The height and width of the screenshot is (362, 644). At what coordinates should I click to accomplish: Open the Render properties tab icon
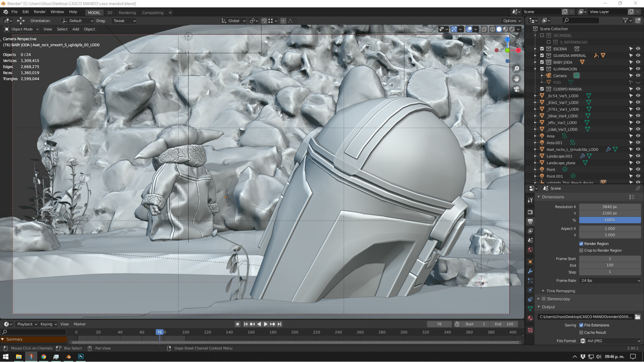pyautogui.click(x=530, y=212)
